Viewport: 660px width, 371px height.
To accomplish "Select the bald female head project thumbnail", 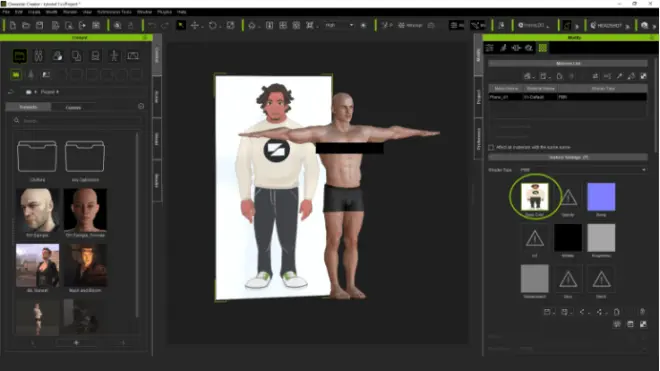I will [85, 210].
